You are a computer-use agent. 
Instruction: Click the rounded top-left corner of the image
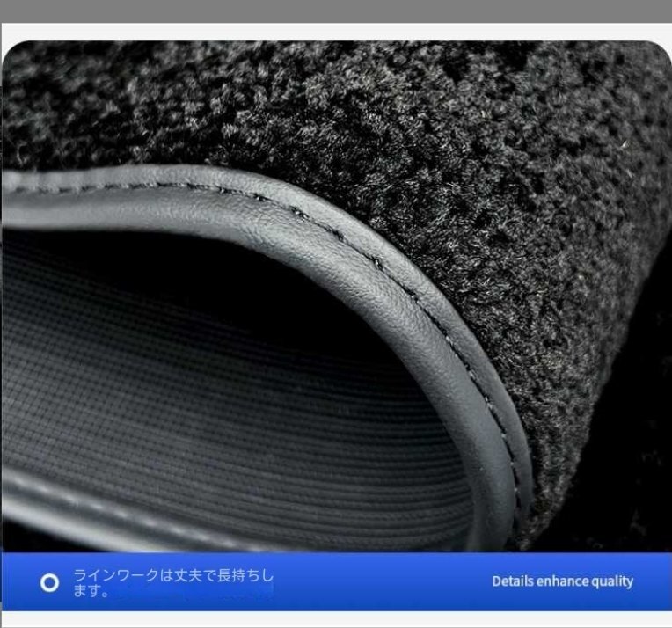(12, 51)
